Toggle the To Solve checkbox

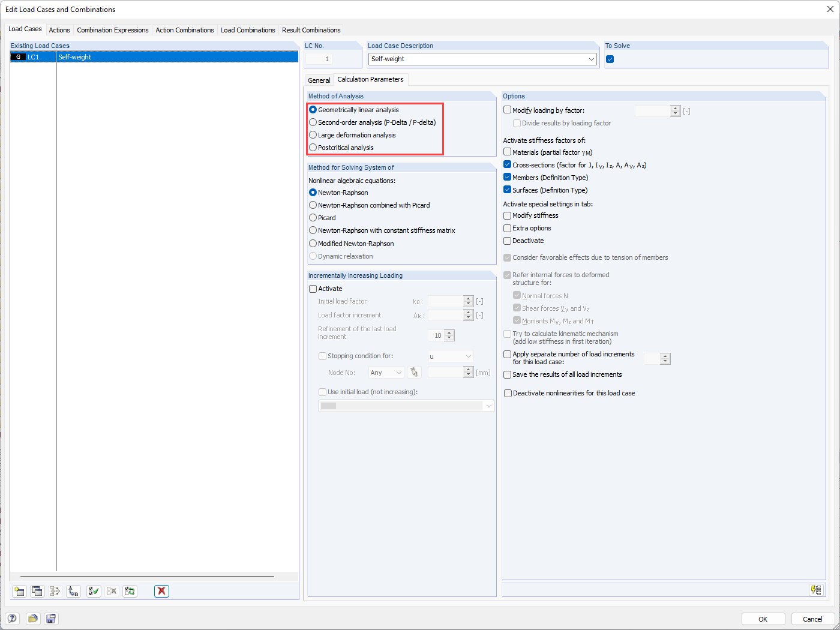coord(610,59)
